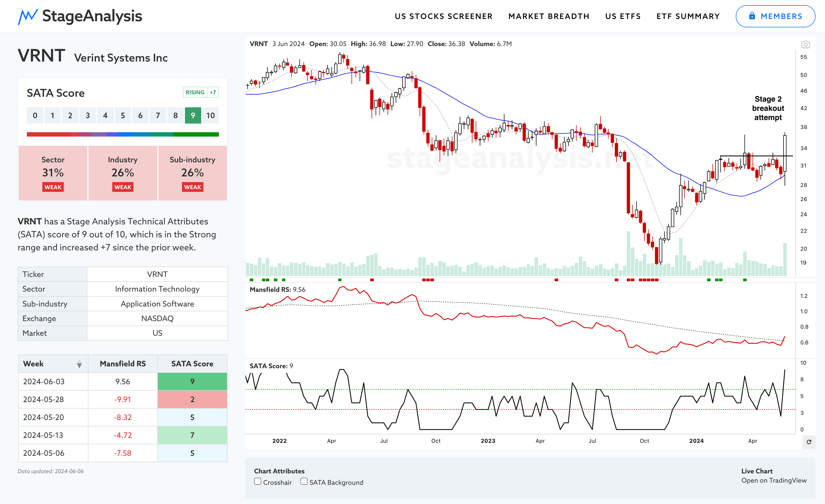Click SATA score box 9
This screenshot has width=825, height=504.
point(193,115)
